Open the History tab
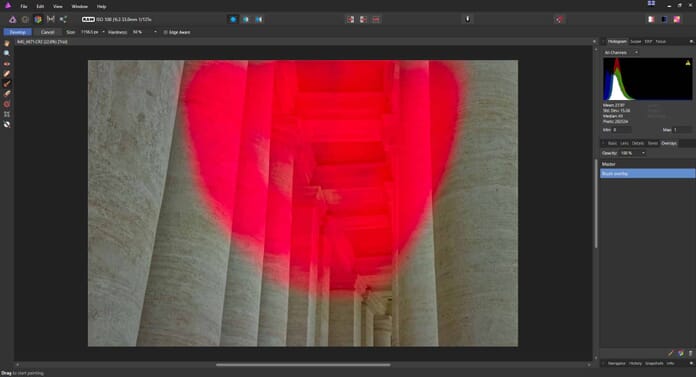696x377 pixels. [635, 363]
